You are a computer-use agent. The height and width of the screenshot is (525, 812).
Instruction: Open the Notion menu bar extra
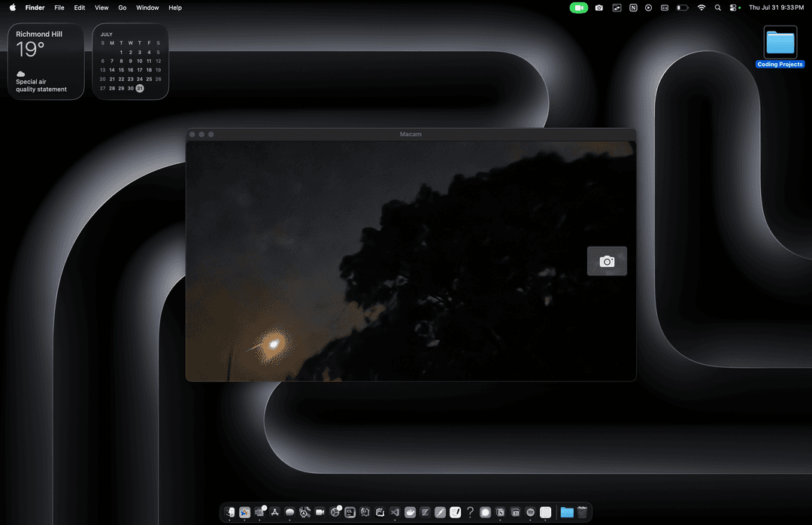tap(632, 8)
